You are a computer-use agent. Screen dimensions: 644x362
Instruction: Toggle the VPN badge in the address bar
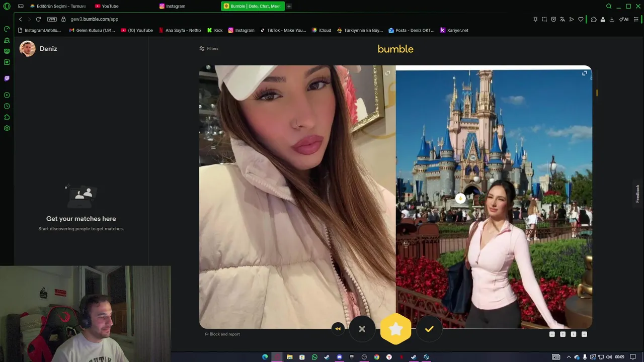[52, 19]
